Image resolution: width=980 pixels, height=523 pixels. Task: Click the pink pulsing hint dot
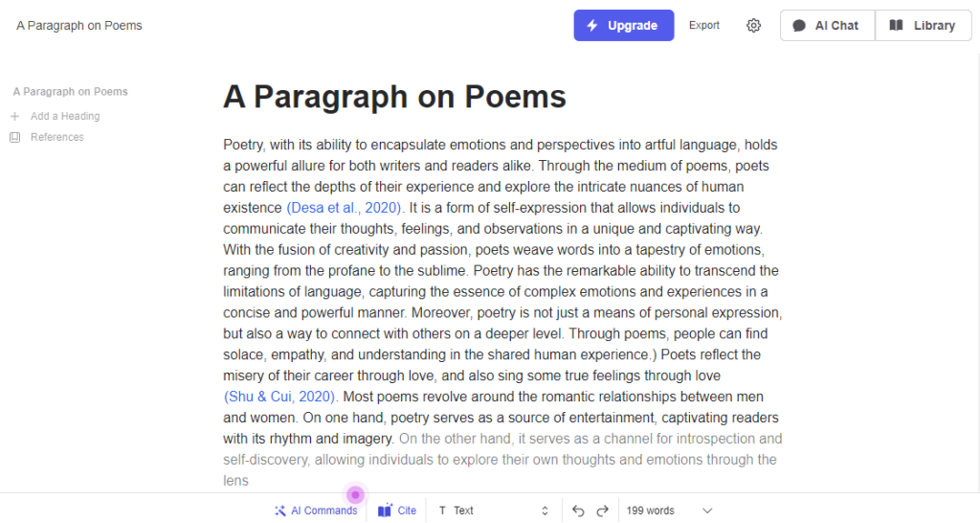[355, 494]
